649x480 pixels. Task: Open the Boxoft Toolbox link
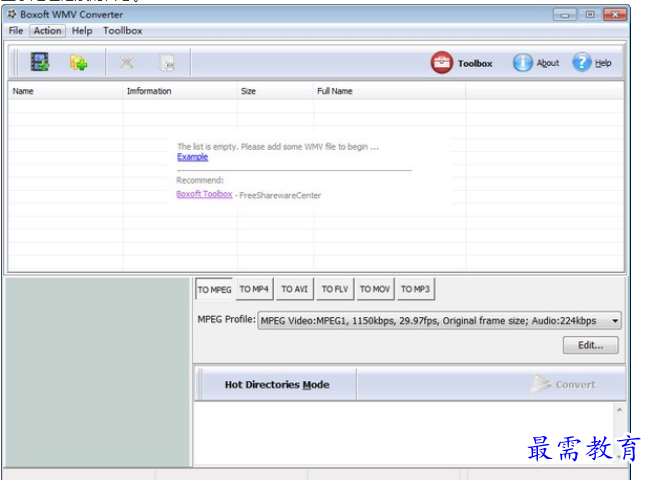pos(204,194)
